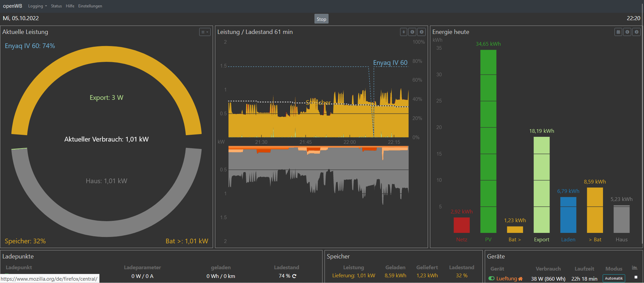Open the Logging dropdown menu

pos(37,6)
